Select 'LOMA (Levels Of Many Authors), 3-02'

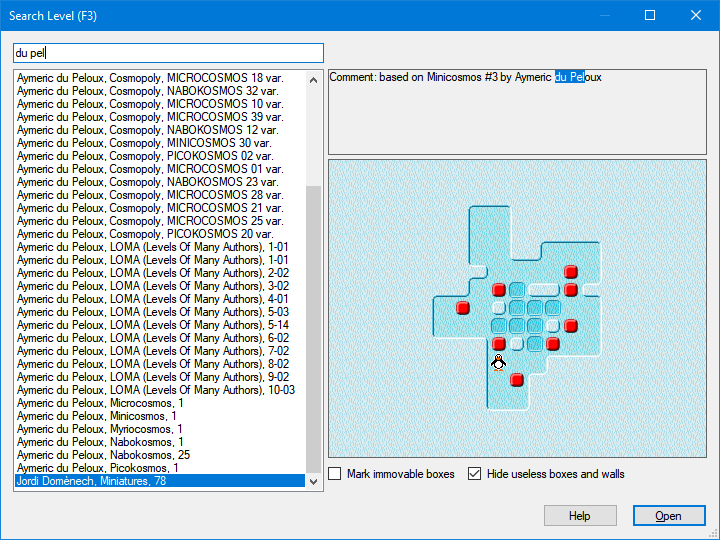point(160,286)
